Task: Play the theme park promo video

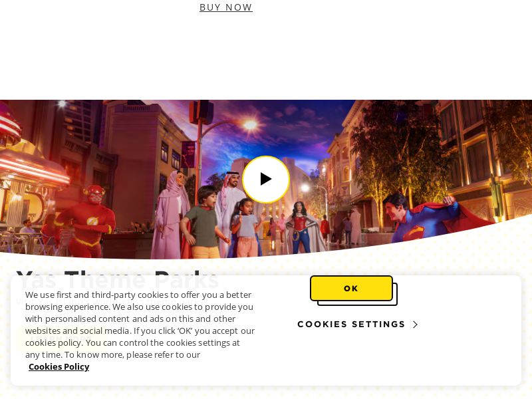Action: point(266,179)
